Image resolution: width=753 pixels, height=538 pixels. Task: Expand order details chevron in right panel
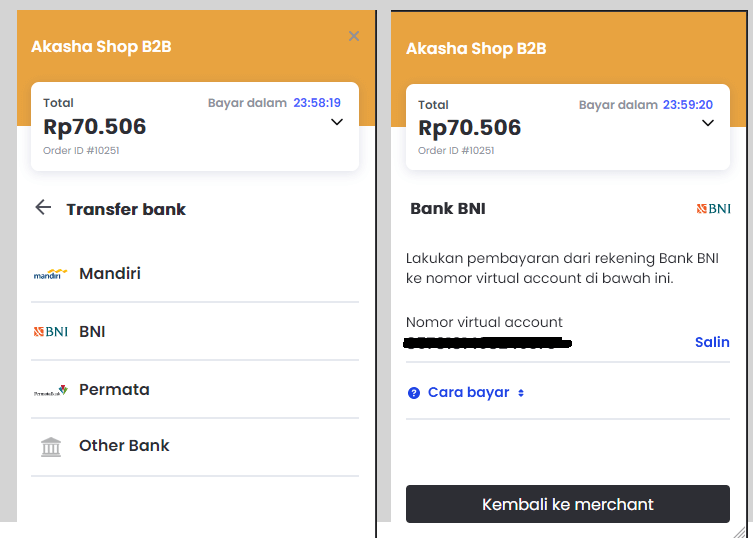[x=708, y=123]
